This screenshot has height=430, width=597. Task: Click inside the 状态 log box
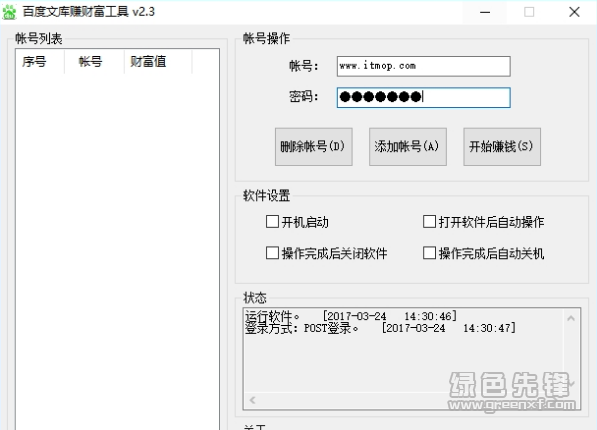[x=404, y=362]
